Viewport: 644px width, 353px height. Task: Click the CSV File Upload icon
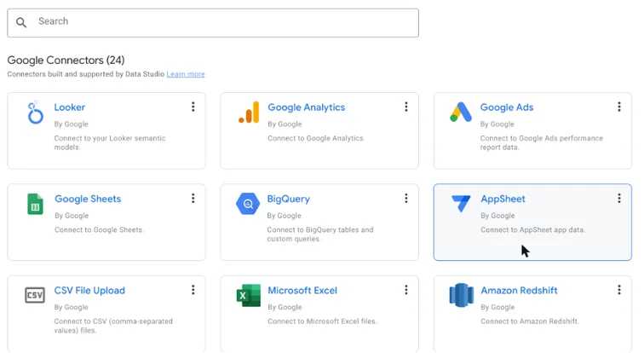[35, 295]
